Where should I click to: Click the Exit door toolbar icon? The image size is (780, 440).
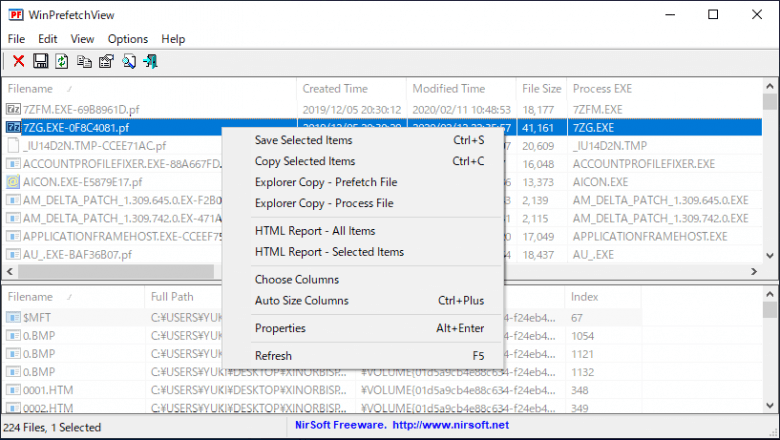click(150, 61)
